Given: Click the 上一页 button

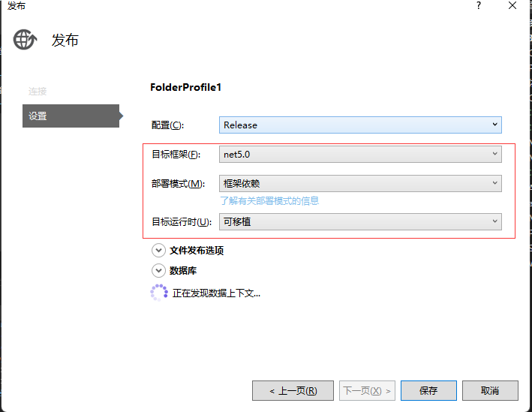Looking at the screenshot, I should coord(293,391).
